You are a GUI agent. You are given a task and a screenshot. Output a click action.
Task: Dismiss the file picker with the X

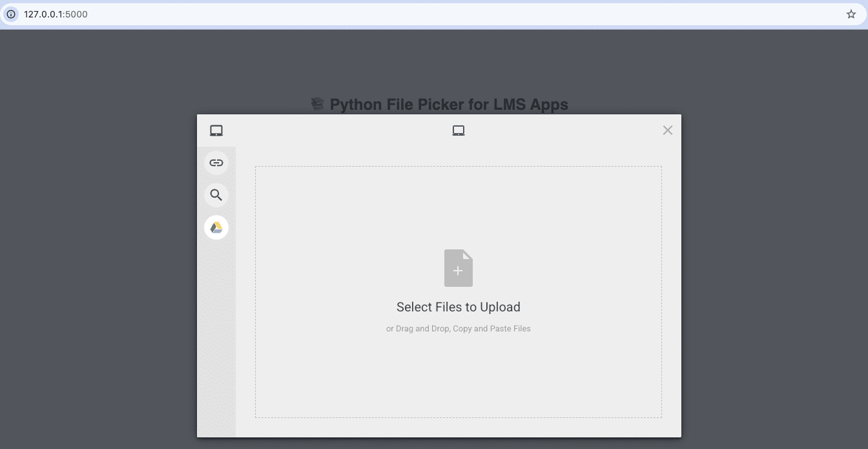(668, 130)
